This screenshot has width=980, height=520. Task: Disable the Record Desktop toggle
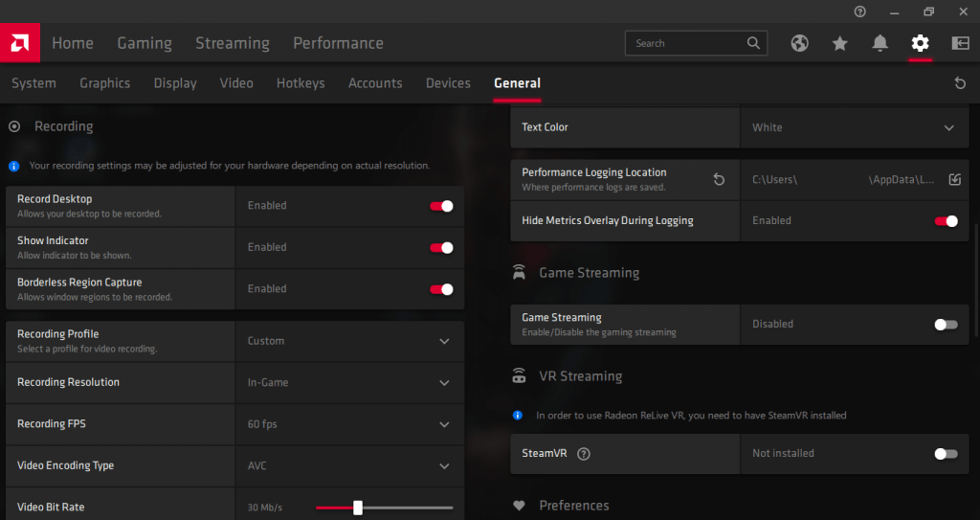(441, 206)
